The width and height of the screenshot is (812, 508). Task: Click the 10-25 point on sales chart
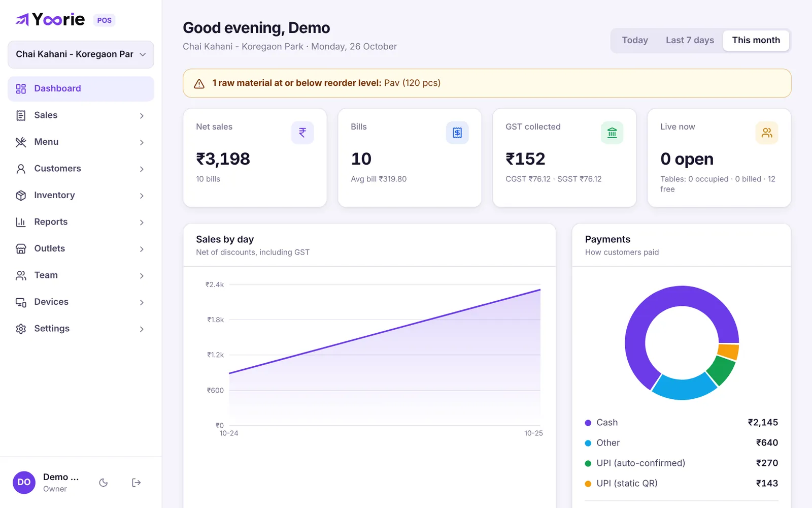(540, 290)
